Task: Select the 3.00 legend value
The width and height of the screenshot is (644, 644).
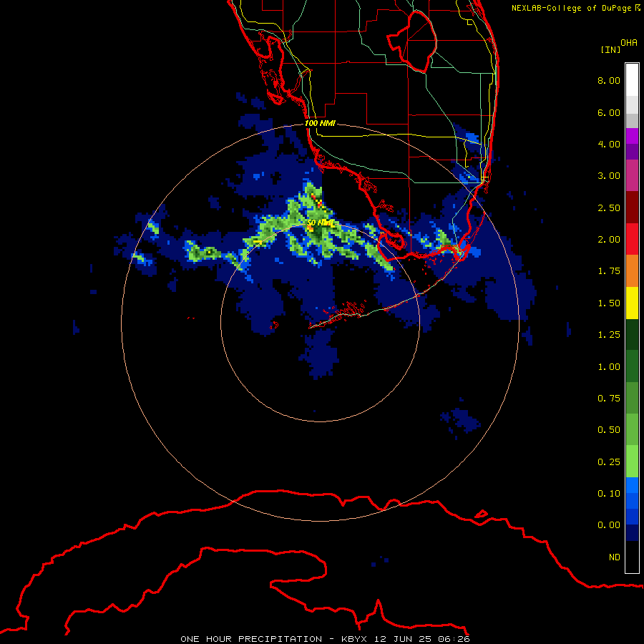Action: coord(609,176)
